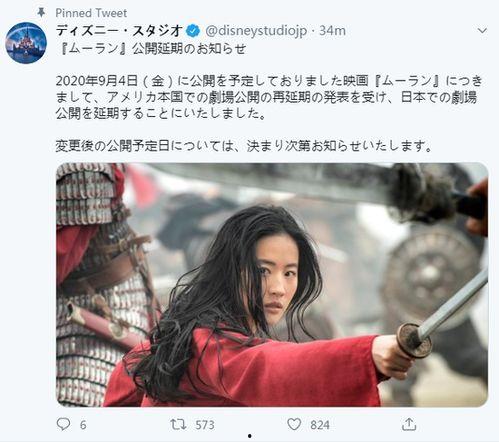This screenshot has height=442, width=499.
Task: Click the 824 likes count
Action: pos(320,425)
